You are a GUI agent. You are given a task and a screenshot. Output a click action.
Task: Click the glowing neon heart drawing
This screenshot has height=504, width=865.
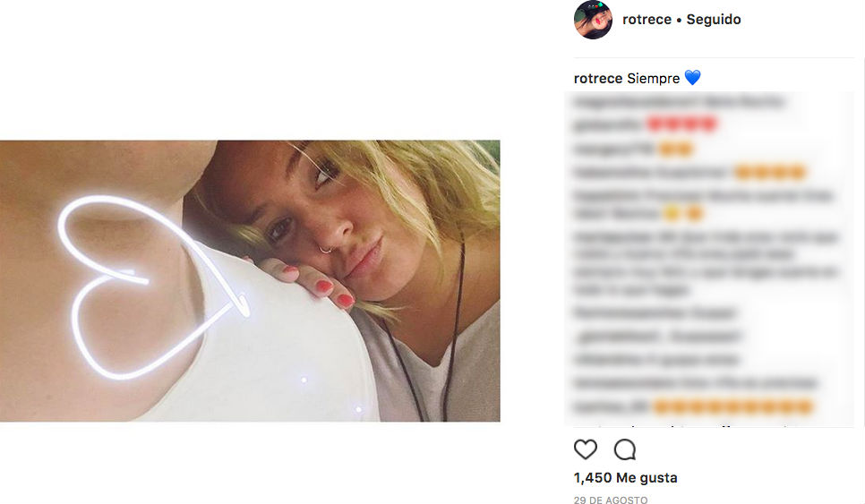134,286
